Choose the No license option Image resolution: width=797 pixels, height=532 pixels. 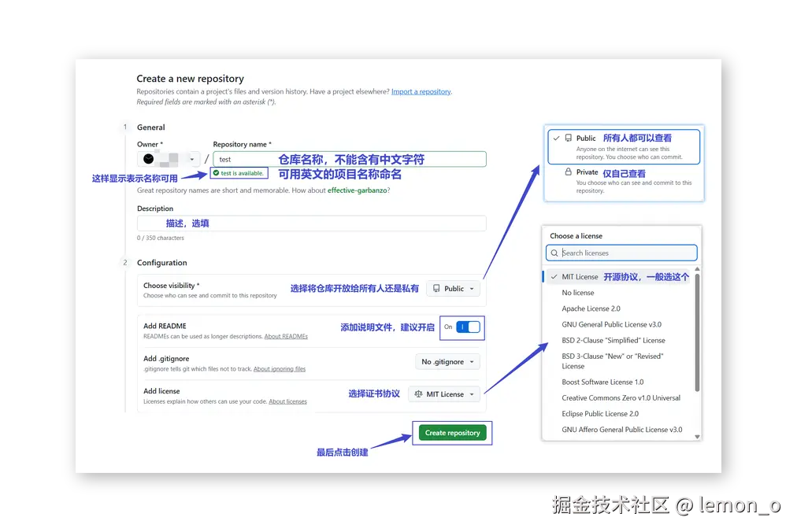tap(578, 292)
